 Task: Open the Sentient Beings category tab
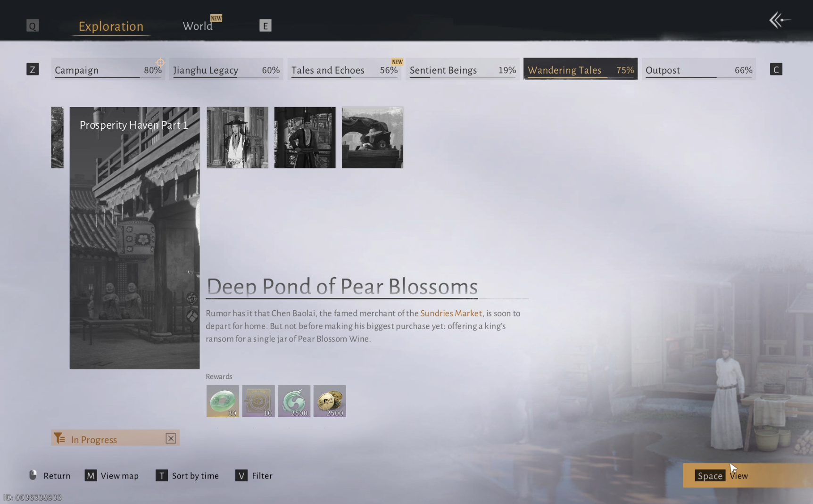coord(462,70)
